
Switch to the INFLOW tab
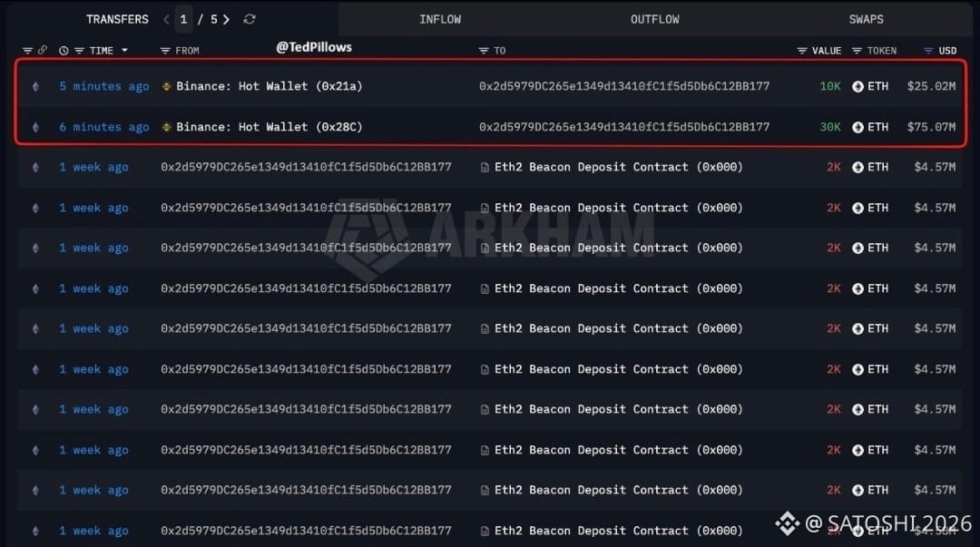440,19
